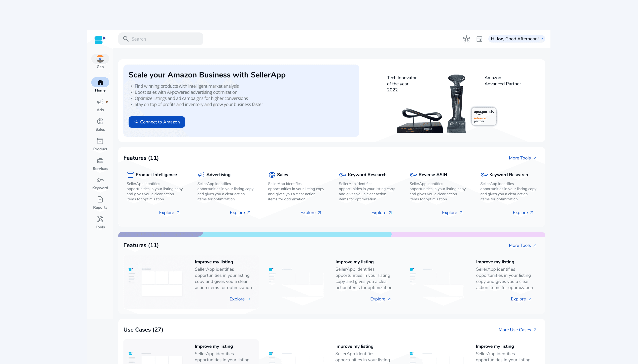Open Product section in sidebar
The height and width of the screenshot is (364, 638).
(100, 144)
